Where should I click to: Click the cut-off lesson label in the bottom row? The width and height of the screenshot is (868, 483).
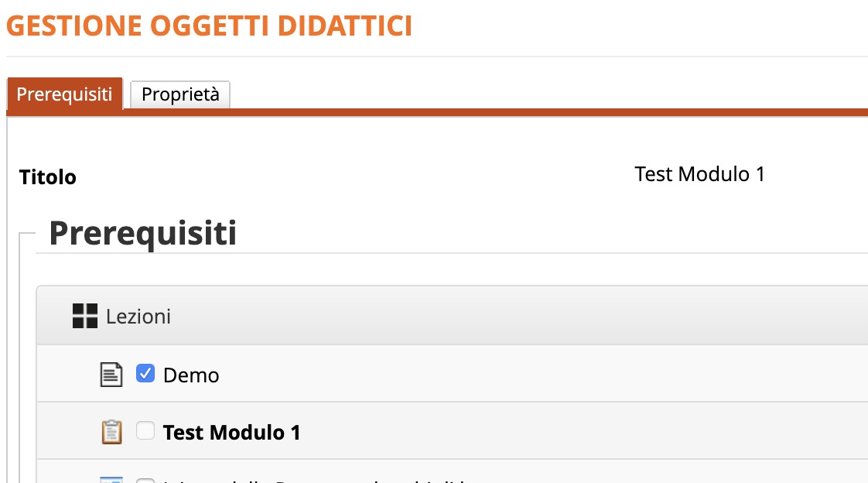tap(309, 480)
